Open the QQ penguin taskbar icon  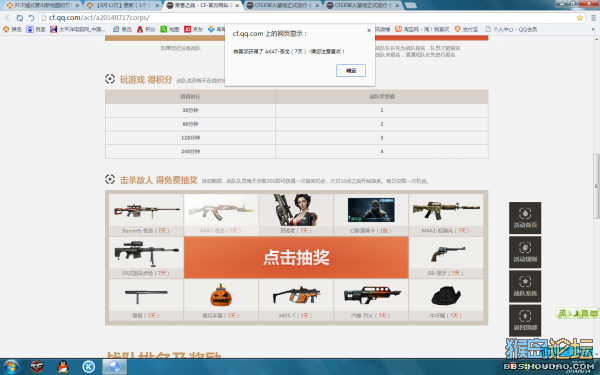pos(63,367)
